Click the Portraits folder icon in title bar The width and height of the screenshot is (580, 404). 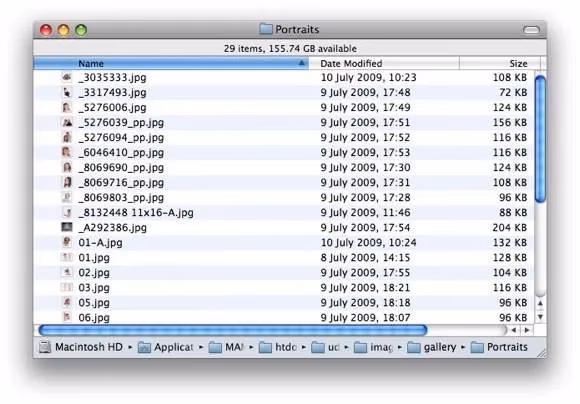[x=266, y=29]
